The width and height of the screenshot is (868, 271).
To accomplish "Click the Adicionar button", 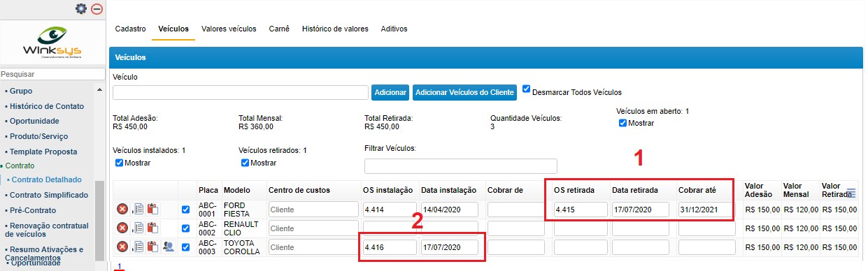I will click(390, 92).
